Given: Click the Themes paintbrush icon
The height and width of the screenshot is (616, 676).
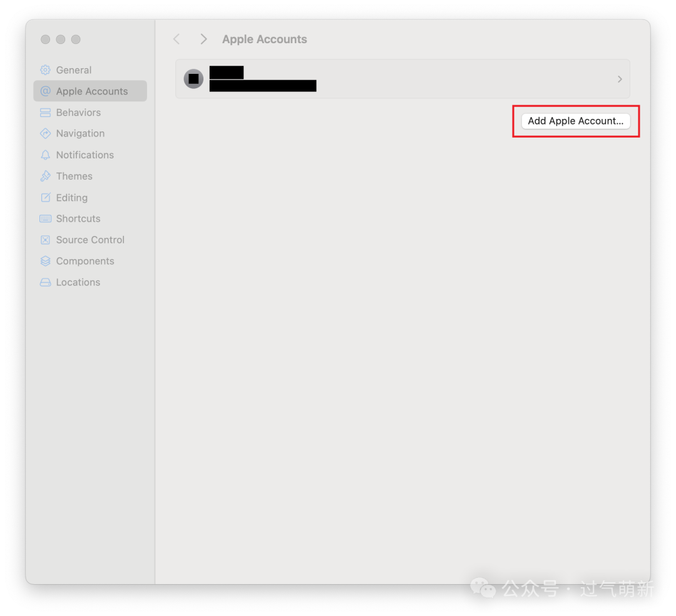Looking at the screenshot, I should pyautogui.click(x=45, y=176).
